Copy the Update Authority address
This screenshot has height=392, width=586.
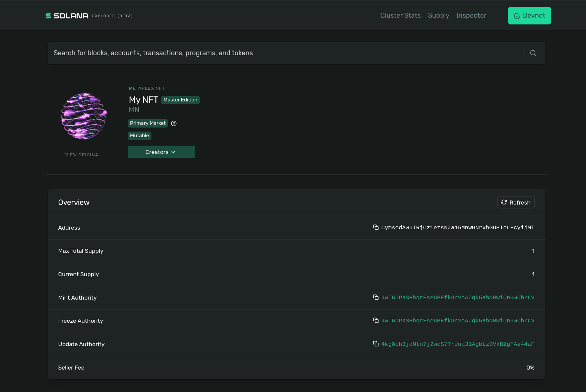coord(376,344)
